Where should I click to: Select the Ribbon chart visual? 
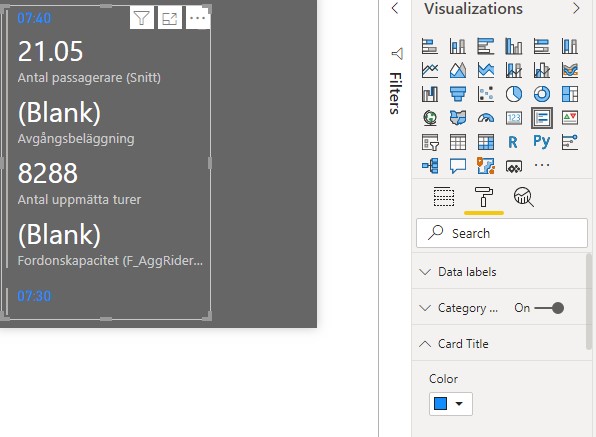[570, 70]
